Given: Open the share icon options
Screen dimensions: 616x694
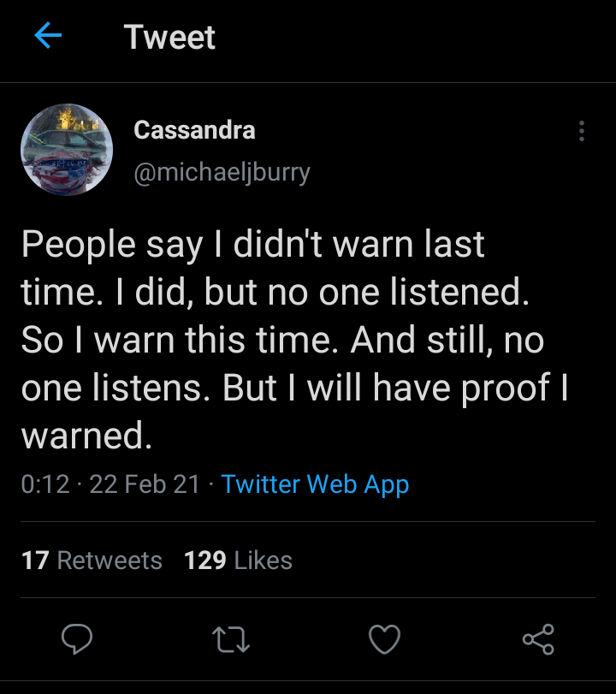Looking at the screenshot, I should (x=538, y=638).
